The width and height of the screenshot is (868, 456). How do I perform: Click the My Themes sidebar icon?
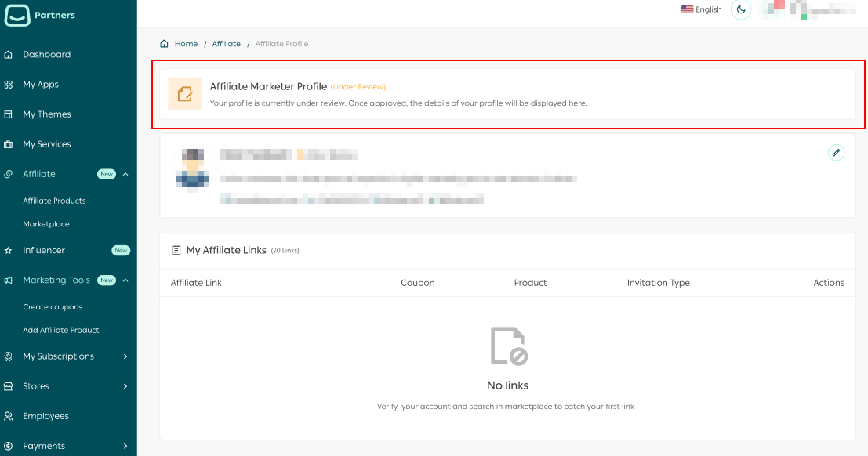pos(9,114)
